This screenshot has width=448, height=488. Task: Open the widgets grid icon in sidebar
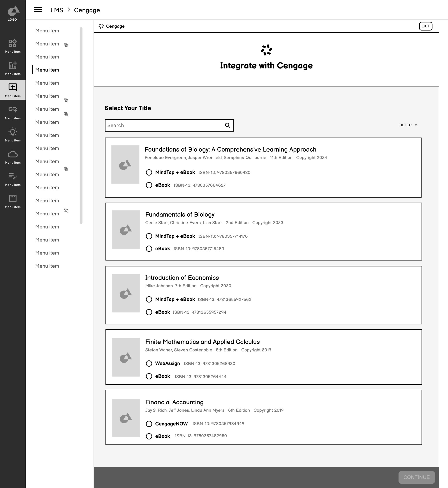point(13,43)
